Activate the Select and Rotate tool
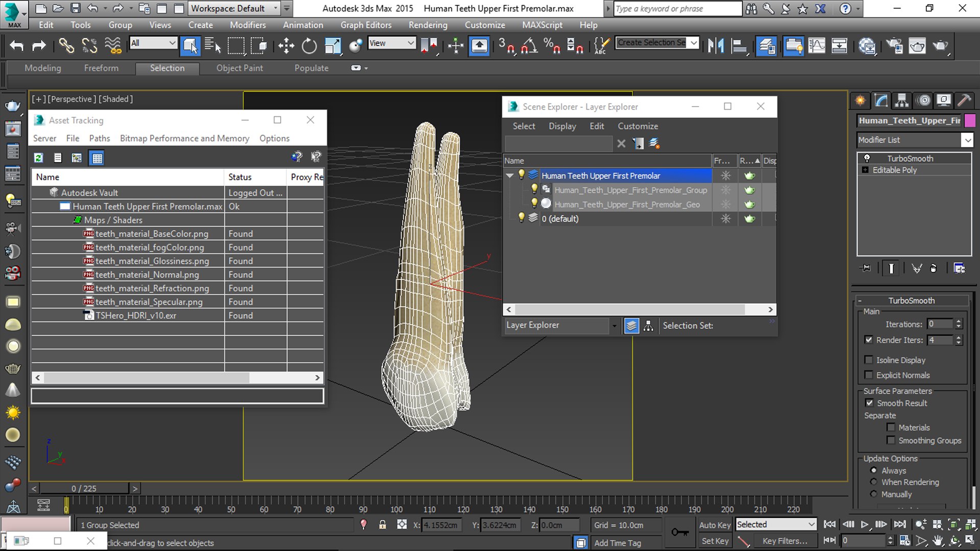 point(309,46)
